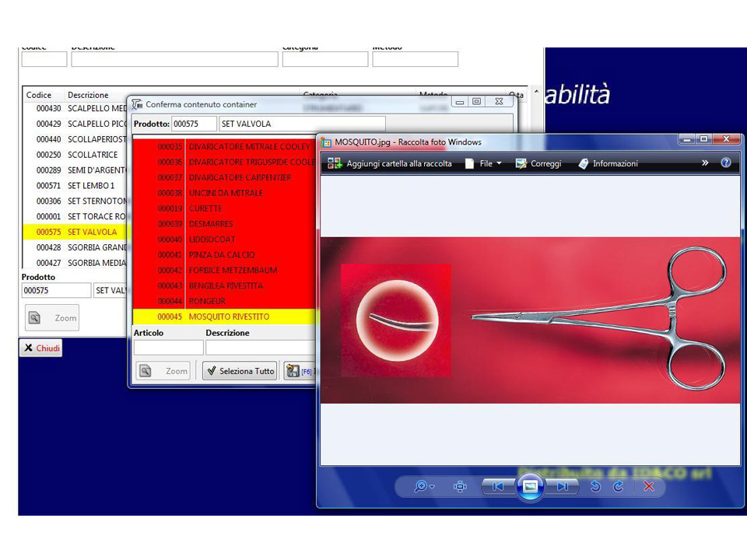Expand the zoom level dropdown arrow
The height and width of the screenshot is (560, 747).
432,487
